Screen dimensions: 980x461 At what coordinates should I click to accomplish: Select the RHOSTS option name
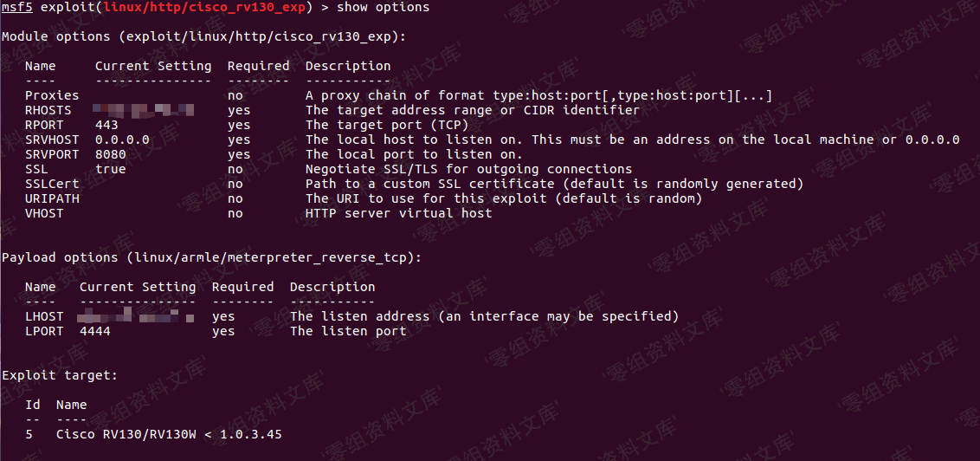click(x=48, y=110)
